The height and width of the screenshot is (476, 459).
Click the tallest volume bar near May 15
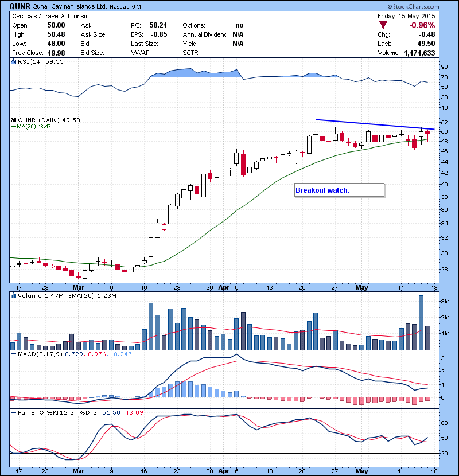421,323
